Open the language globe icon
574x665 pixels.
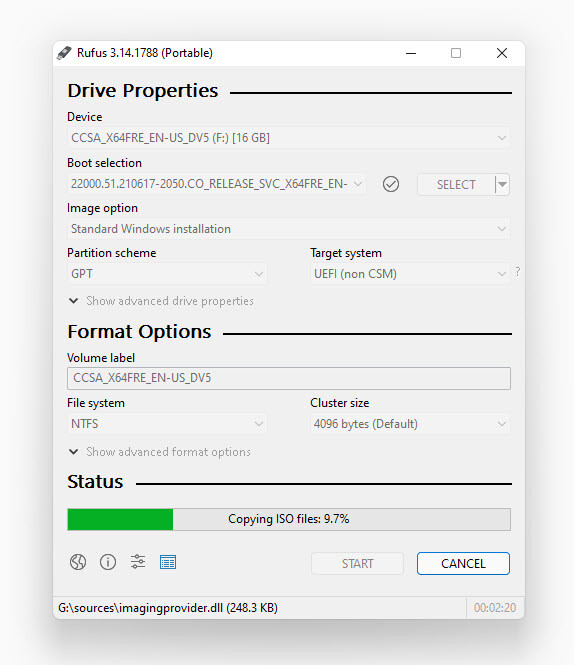click(78, 562)
